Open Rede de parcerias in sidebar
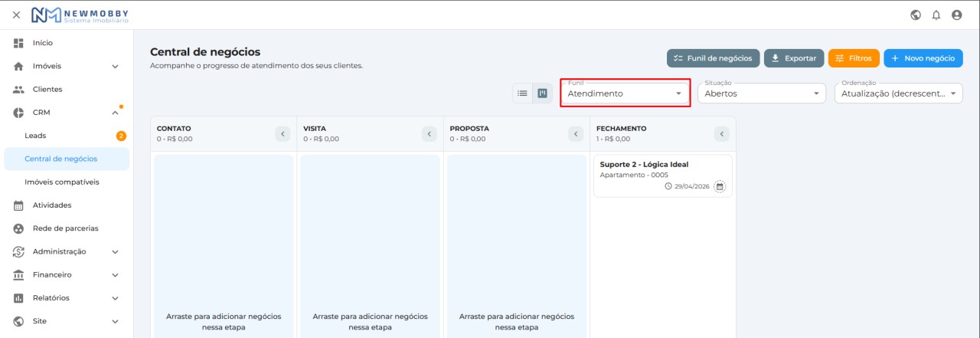980x338 pixels. (67, 228)
